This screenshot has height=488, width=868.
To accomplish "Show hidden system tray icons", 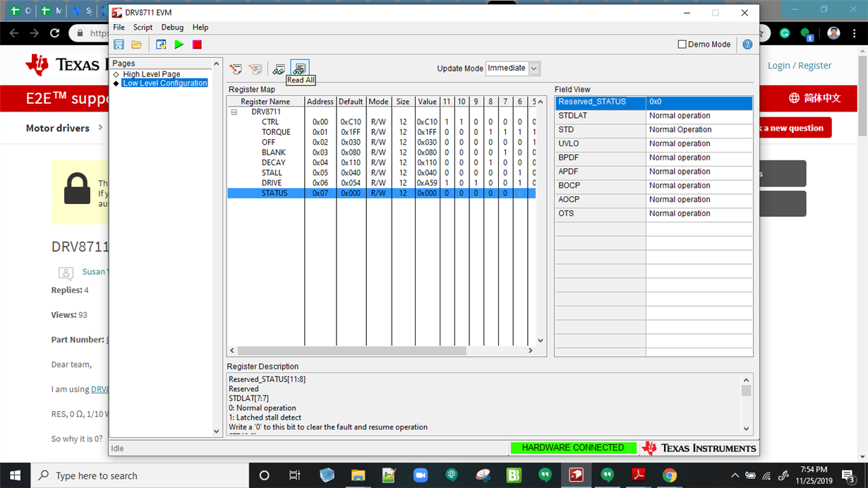I will (x=735, y=475).
